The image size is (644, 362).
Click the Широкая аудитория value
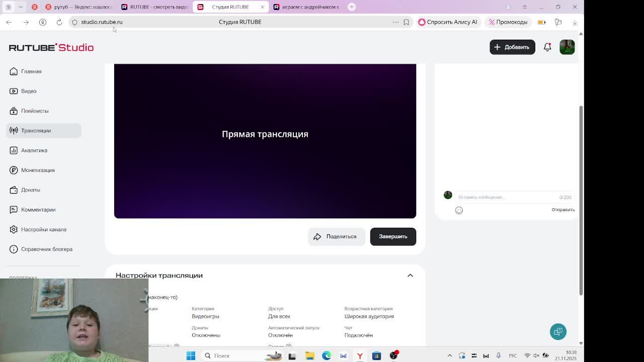369,316
